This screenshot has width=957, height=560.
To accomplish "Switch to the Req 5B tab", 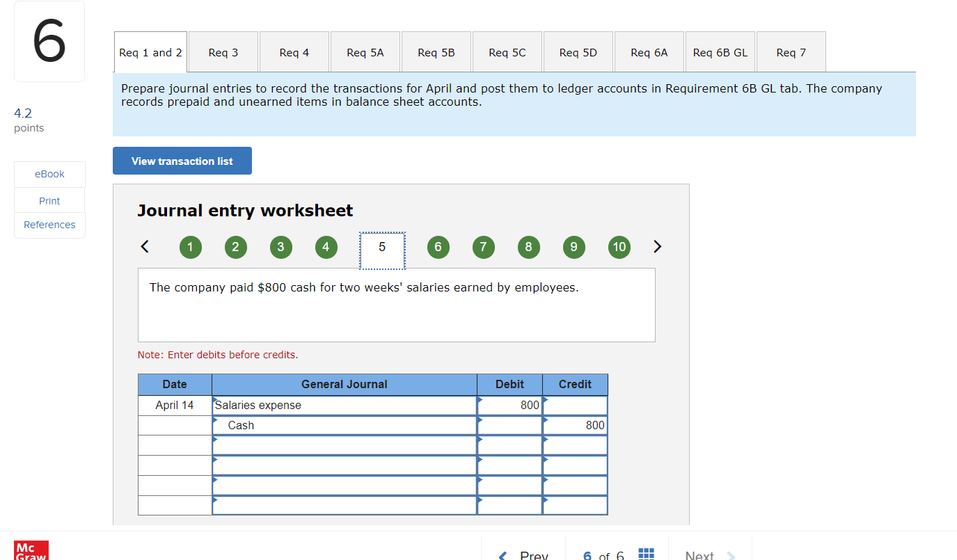I will (x=436, y=51).
